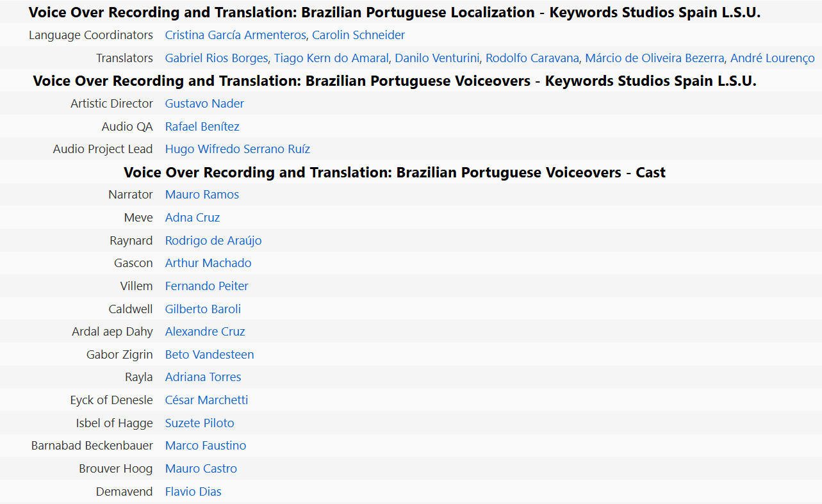Select Tiago Kern do Amaral link
This screenshot has width=822, height=504.
coord(331,58)
